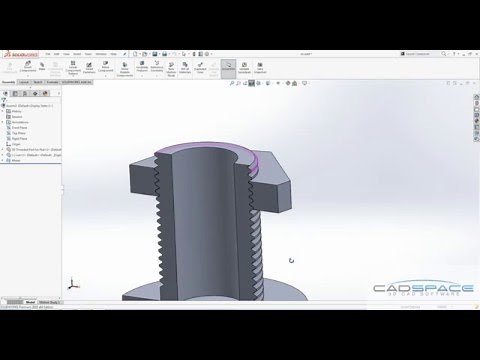Screen dimensions: 480x360
Task: Switch to the Layout ribbon tab
Action: coord(24,82)
